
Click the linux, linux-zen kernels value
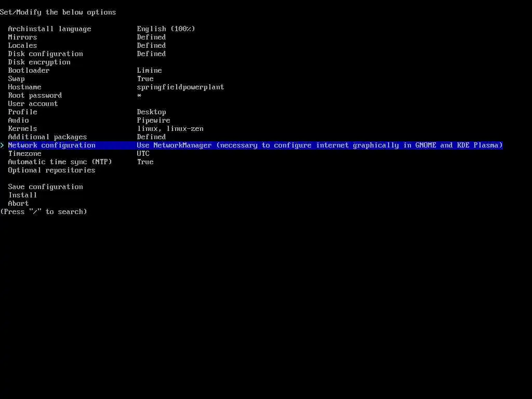170,129
